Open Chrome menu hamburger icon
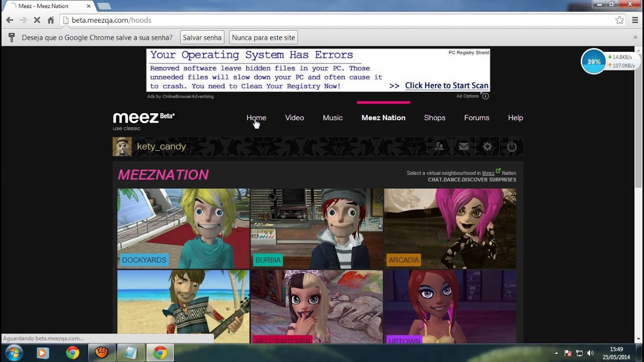The image size is (644, 362). click(634, 20)
